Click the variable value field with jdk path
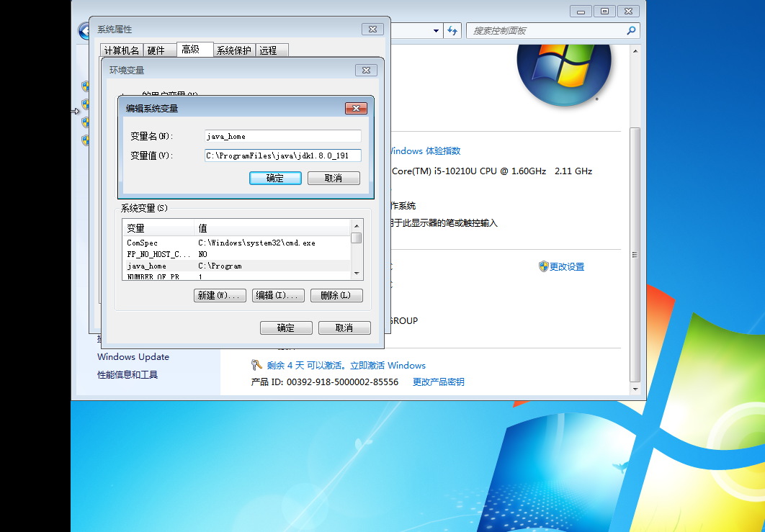The width and height of the screenshot is (765, 532). point(283,155)
